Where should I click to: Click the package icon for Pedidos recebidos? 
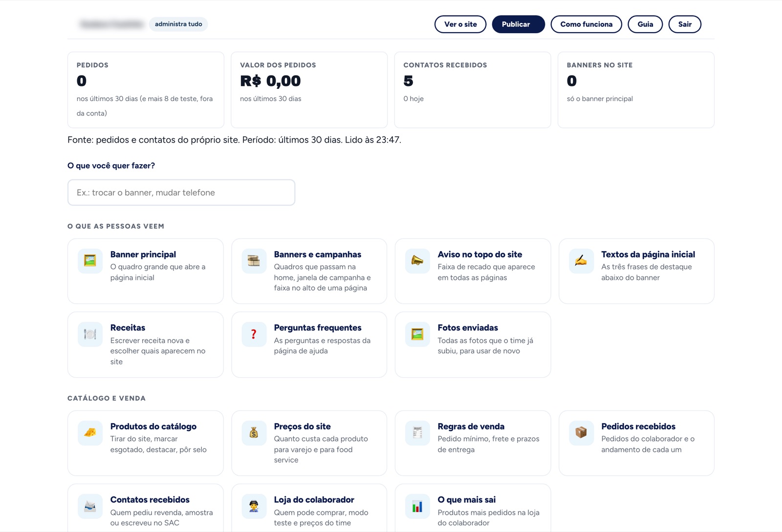[581, 433]
